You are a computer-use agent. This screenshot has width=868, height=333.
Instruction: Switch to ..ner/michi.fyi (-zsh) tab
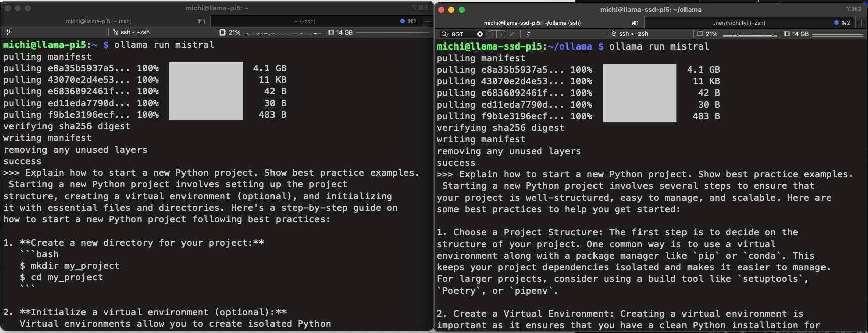[738, 23]
